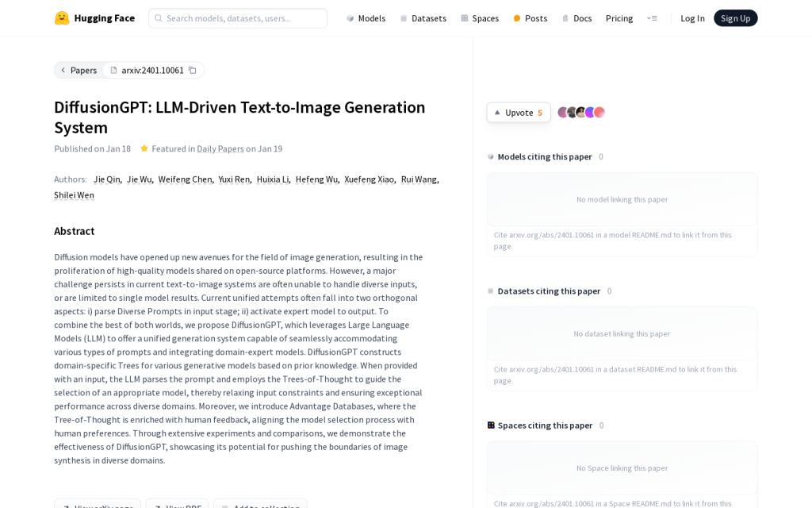This screenshot has width=812, height=508.
Task: Click the Sign Up button
Action: tap(735, 18)
